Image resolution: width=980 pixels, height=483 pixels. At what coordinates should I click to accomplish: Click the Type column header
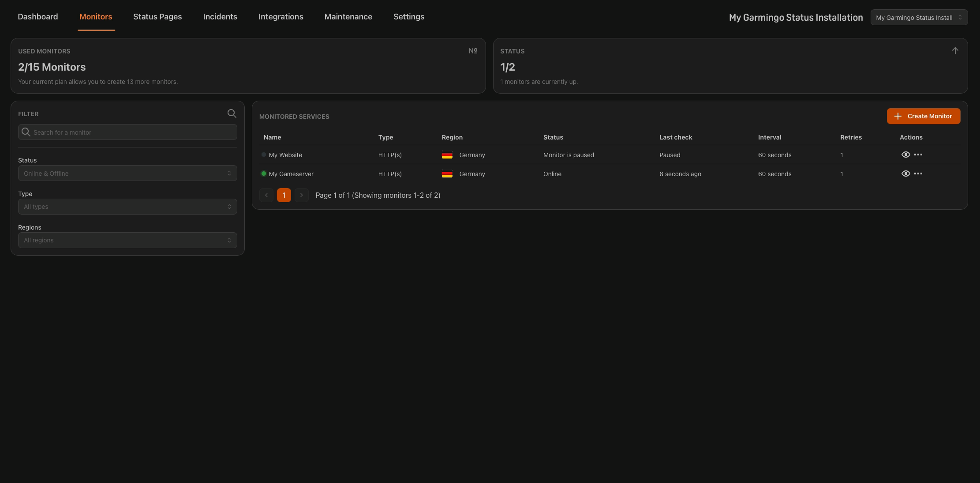pyautogui.click(x=385, y=137)
